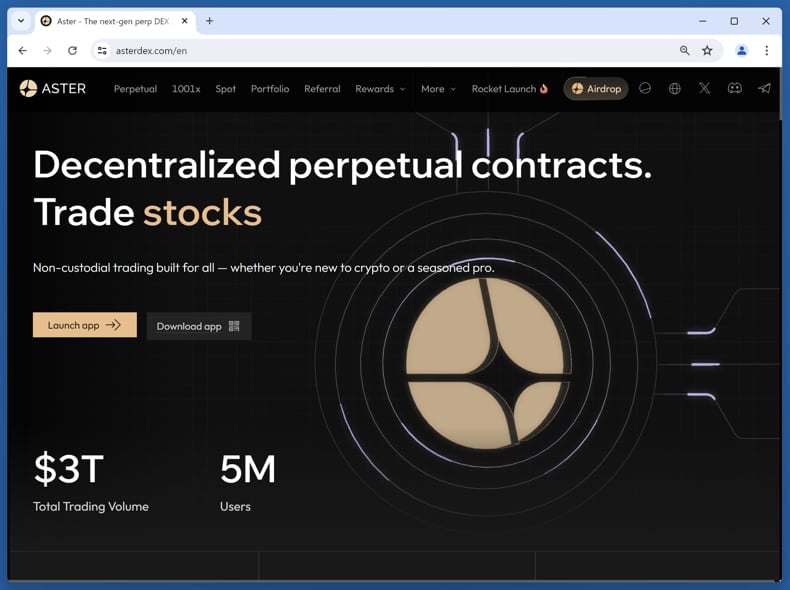Open a new tab with plus button

210,21
